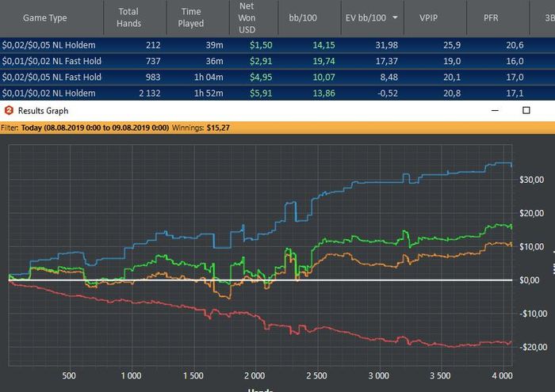Image resolution: width=555 pixels, height=392 pixels.
Task: Click the $30,00 y-axis label
Action: pos(531,180)
